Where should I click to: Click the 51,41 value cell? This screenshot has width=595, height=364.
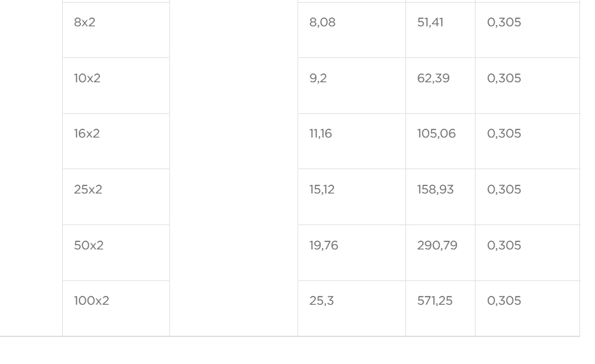click(x=430, y=22)
